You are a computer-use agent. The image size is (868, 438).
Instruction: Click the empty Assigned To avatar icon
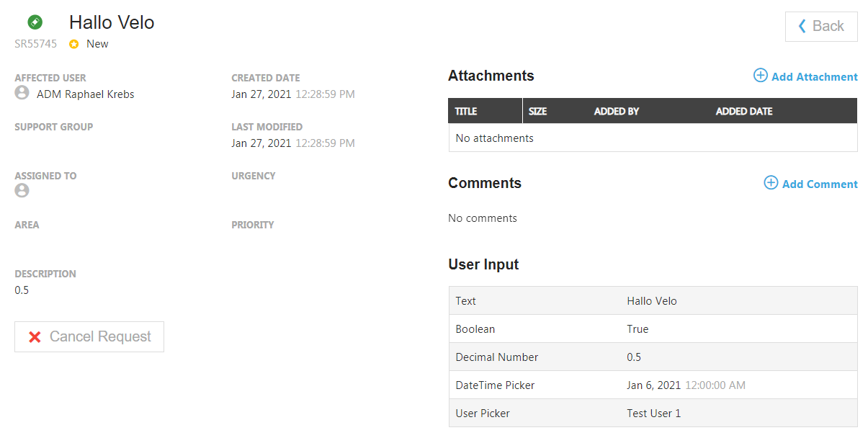click(22, 190)
